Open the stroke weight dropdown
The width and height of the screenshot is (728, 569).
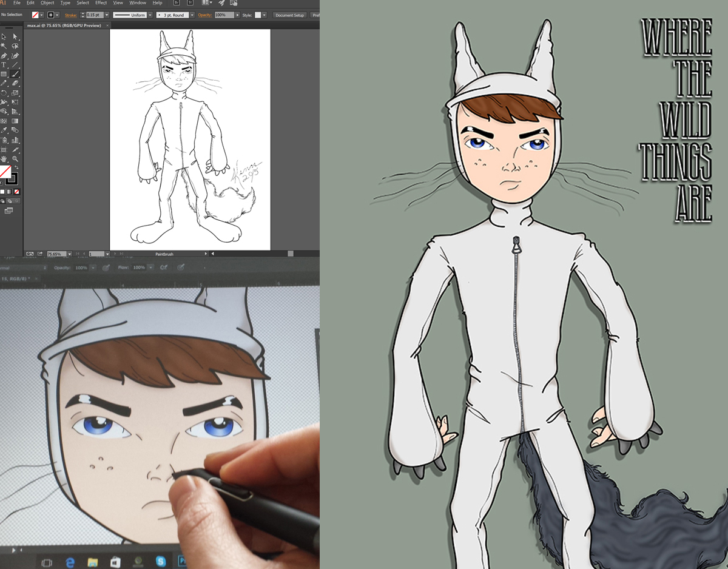tap(107, 15)
